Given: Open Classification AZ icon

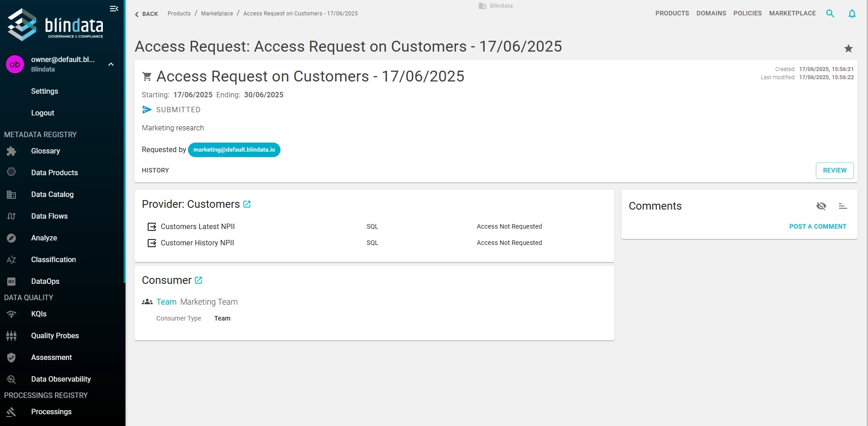Looking at the screenshot, I should pos(11,260).
